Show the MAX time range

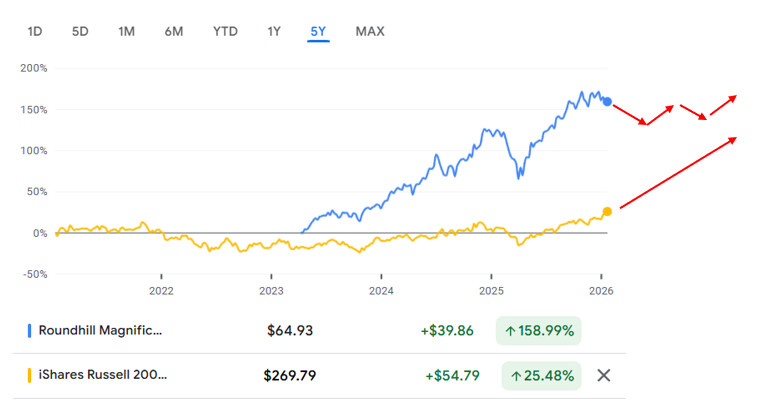pos(370,31)
